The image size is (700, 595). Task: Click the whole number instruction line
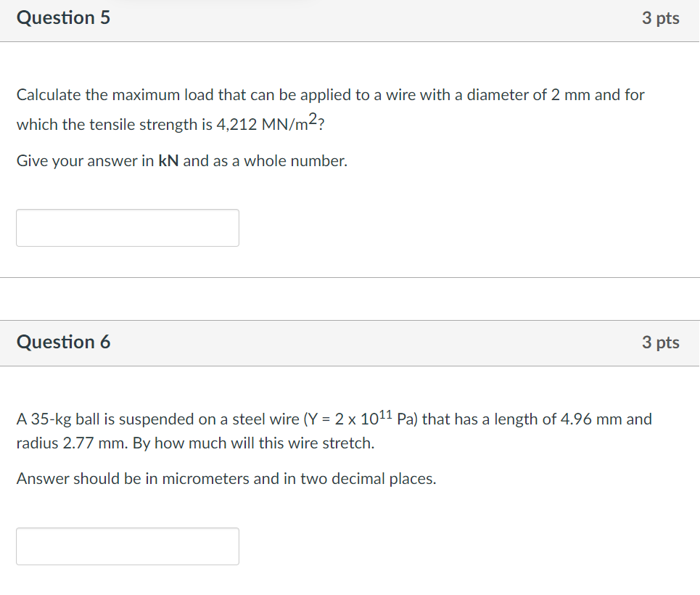[x=181, y=160]
